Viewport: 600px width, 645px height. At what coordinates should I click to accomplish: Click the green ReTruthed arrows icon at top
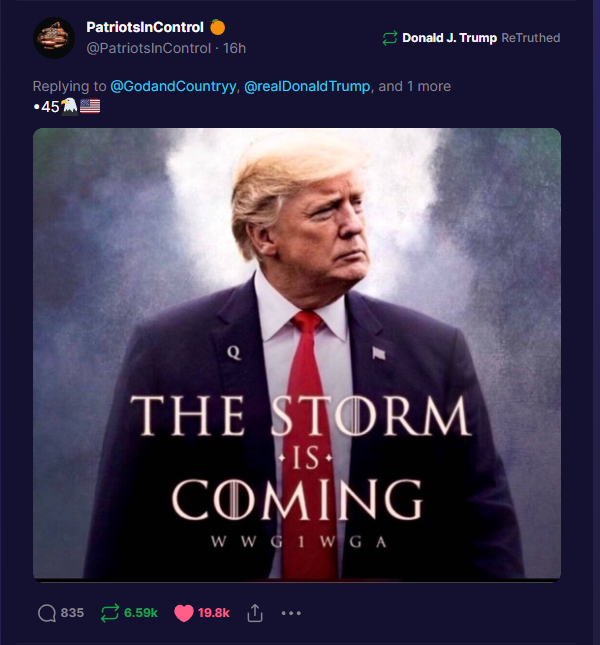click(389, 38)
